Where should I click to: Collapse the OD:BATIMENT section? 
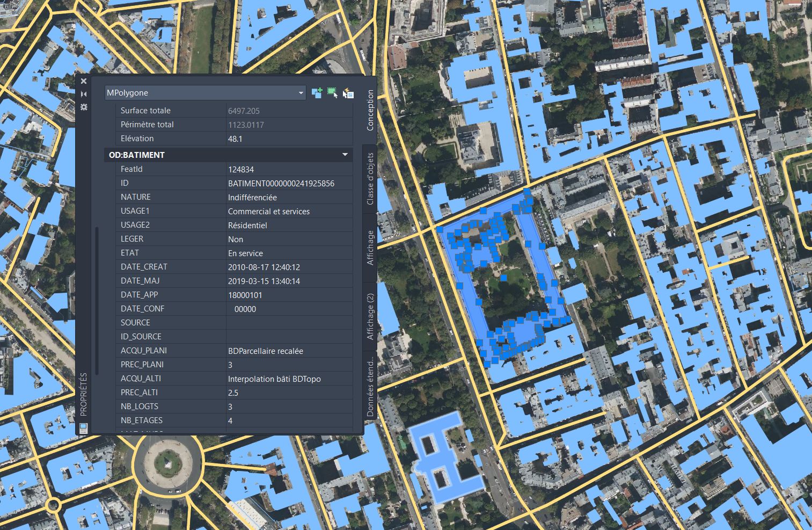[x=345, y=155]
